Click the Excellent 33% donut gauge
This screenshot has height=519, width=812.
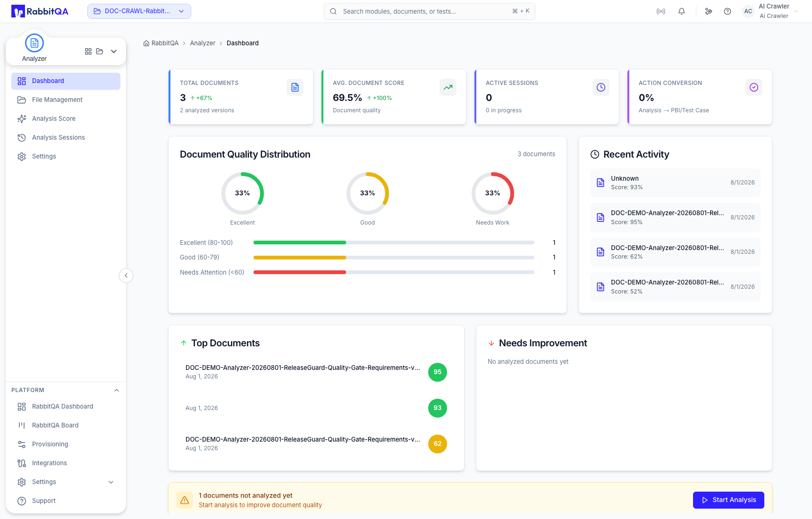[242, 193]
